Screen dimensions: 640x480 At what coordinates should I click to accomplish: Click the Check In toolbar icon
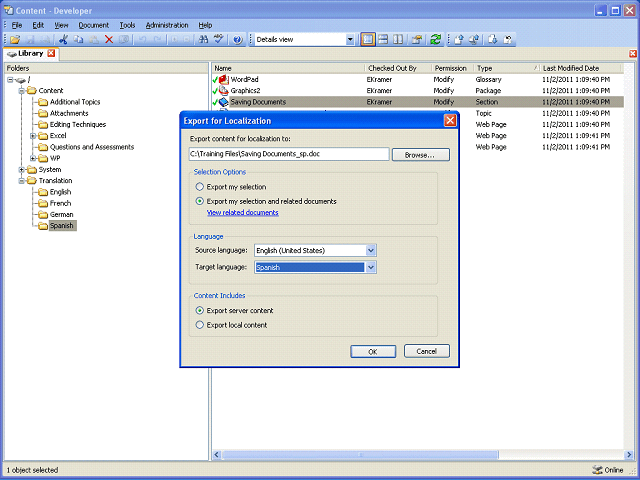[x=459, y=40]
